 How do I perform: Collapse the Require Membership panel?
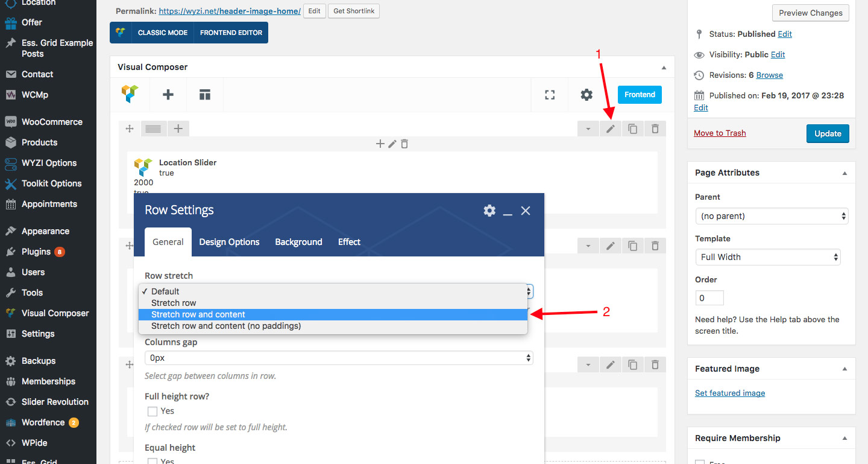[845, 439]
